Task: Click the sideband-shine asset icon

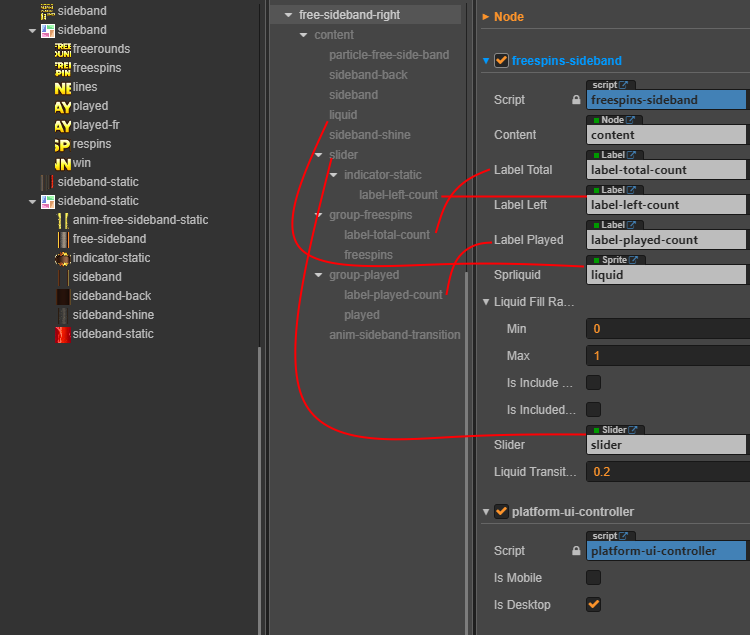Action: coord(63,316)
